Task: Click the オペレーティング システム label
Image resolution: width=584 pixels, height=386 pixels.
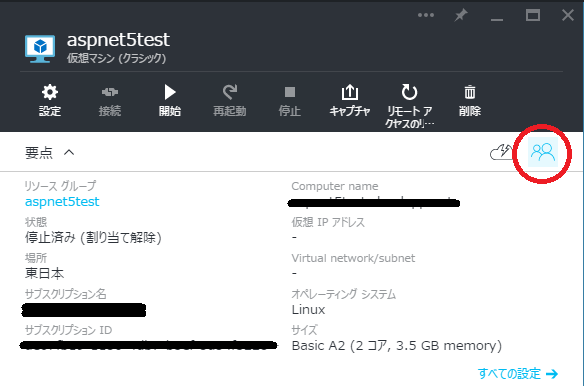Action: tap(343, 294)
